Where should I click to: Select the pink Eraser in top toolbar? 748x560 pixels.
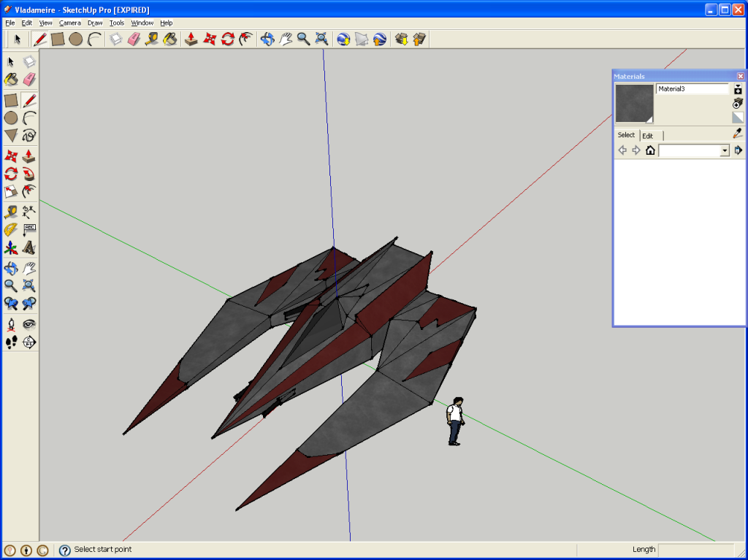134,39
